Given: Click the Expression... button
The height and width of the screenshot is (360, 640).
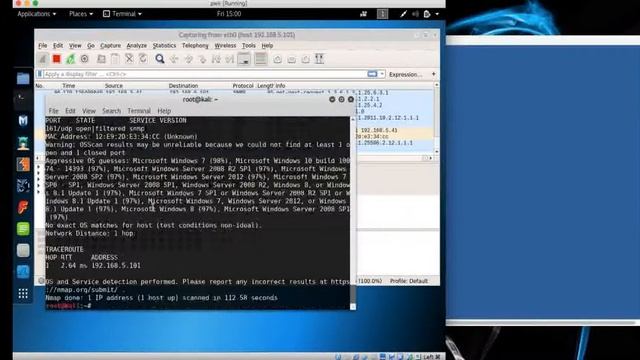Looking at the screenshot, I should coord(405,74).
